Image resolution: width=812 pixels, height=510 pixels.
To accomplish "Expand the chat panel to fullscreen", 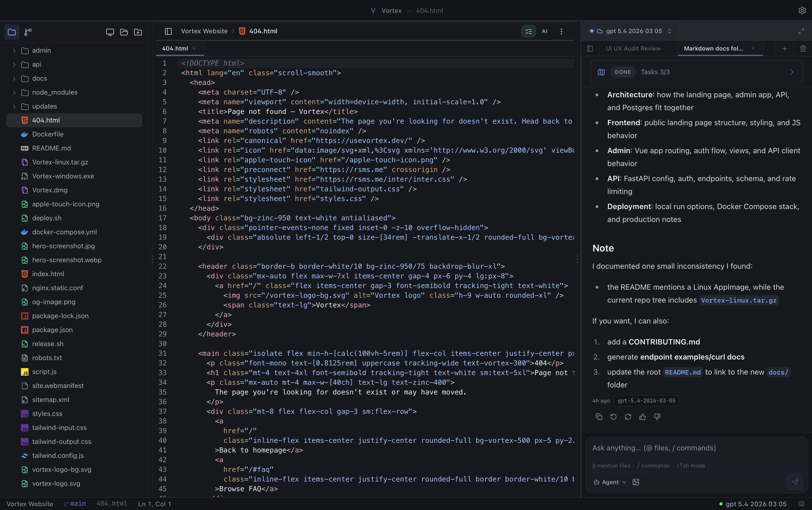I will 801,31.
